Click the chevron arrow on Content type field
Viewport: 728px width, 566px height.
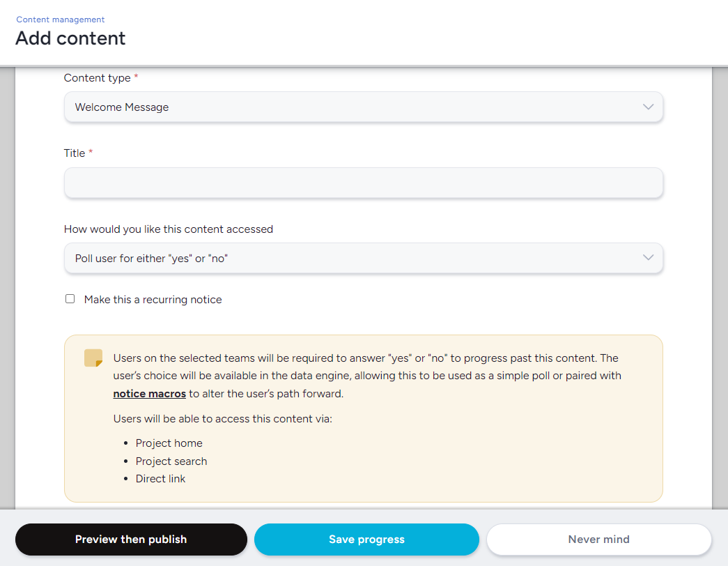tap(648, 107)
